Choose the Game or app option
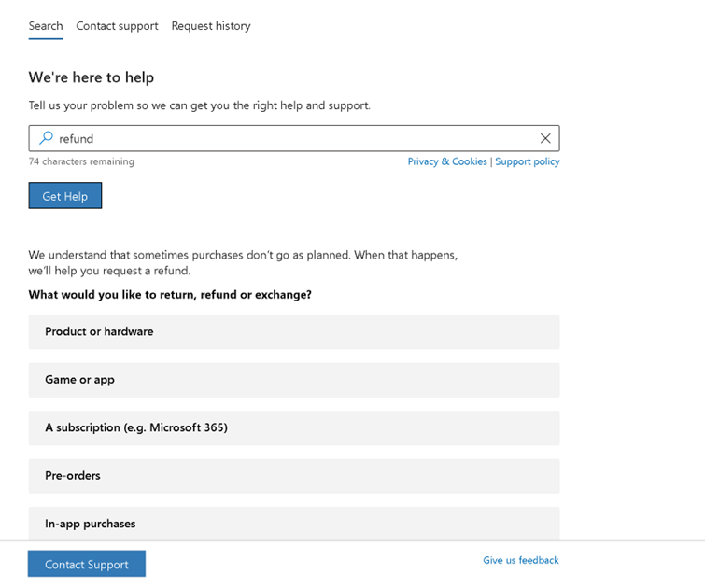The image size is (705, 588). tap(294, 380)
